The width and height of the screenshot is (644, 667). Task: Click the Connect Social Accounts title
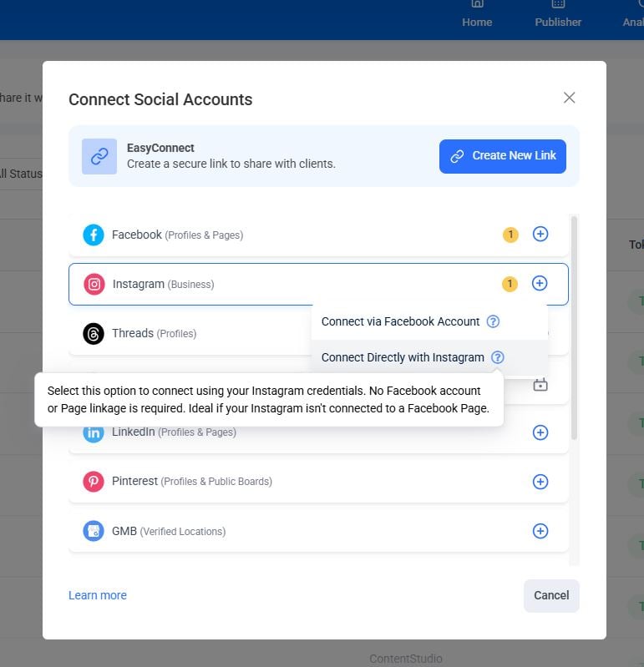pyautogui.click(x=160, y=99)
